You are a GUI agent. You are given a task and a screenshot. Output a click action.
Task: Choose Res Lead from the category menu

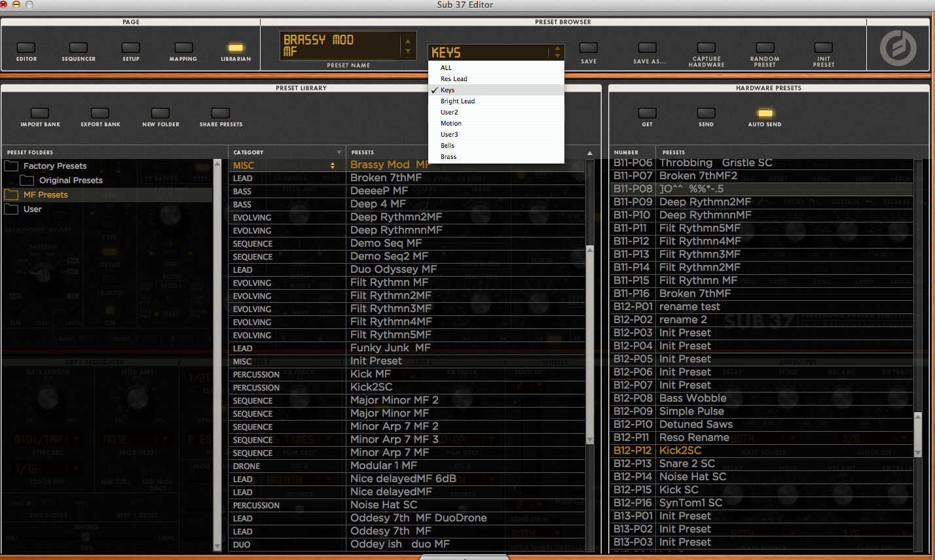[496, 79]
